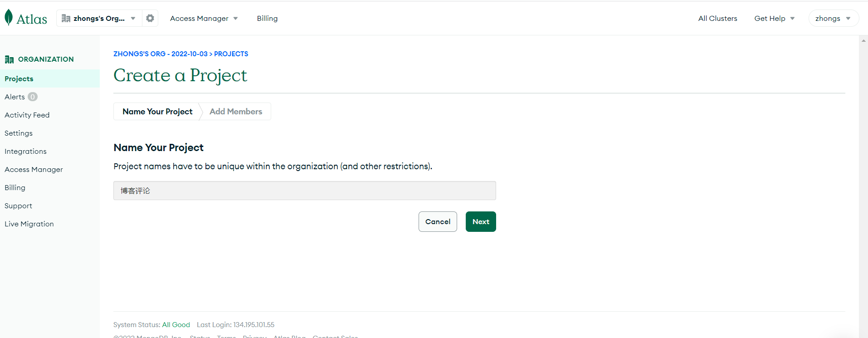The width and height of the screenshot is (868, 338).
Task: Expand the Get Help menu
Action: coord(774,19)
